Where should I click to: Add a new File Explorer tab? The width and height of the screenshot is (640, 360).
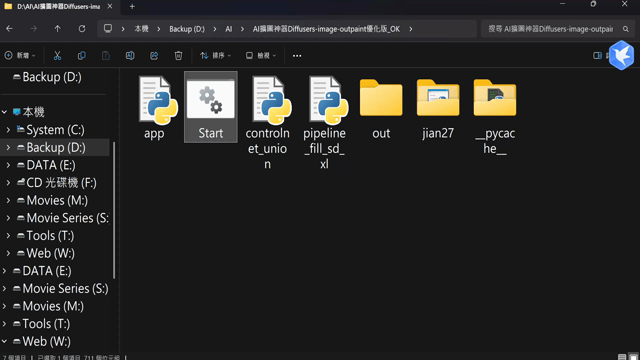click(x=132, y=7)
